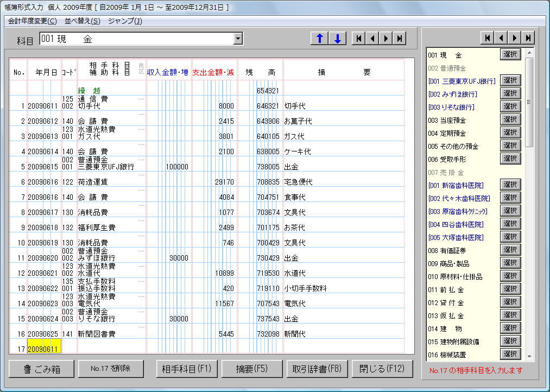Choose 新宿歯科医院 via its 選択 button
The width and height of the screenshot is (550, 392).
[510, 185]
